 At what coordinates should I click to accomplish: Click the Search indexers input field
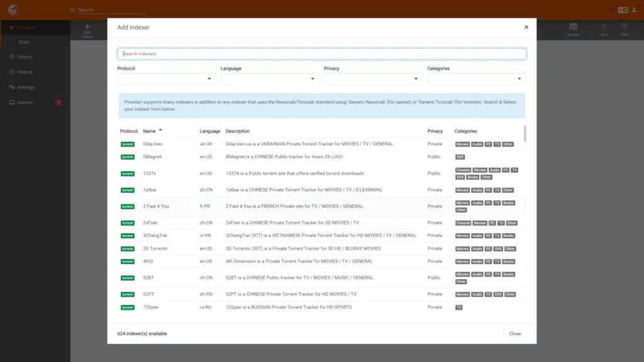point(321,54)
